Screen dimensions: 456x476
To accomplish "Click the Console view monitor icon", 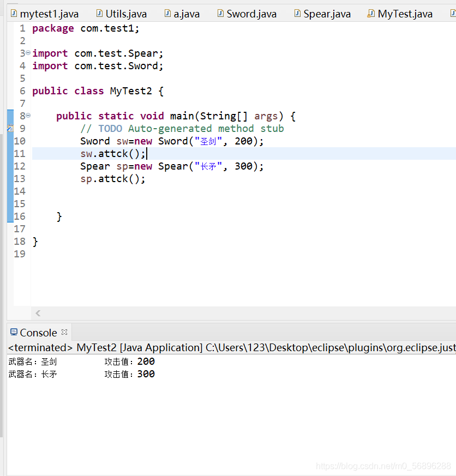I will coord(14,332).
